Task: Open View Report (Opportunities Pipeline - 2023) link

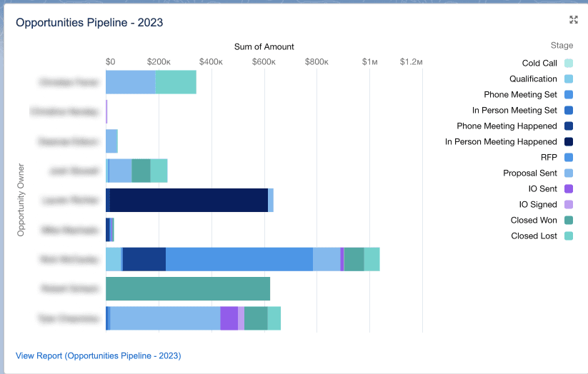Action: tap(99, 355)
